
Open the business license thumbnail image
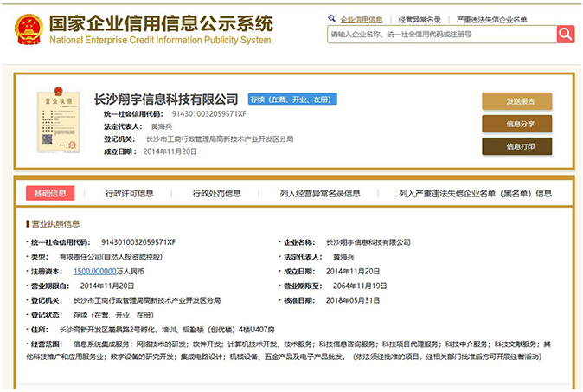pos(59,119)
